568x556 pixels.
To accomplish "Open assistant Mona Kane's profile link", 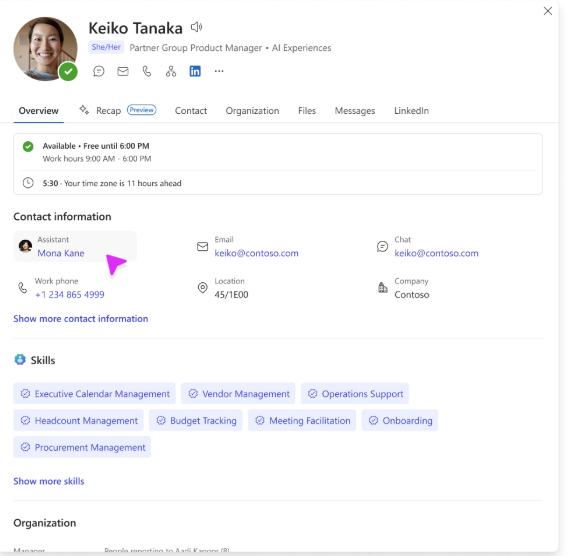I will pos(60,253).
